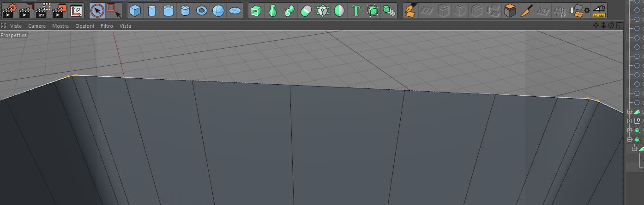Add a Torus primitive
This screenshot has width=644, height=205.
click(202, 10)
